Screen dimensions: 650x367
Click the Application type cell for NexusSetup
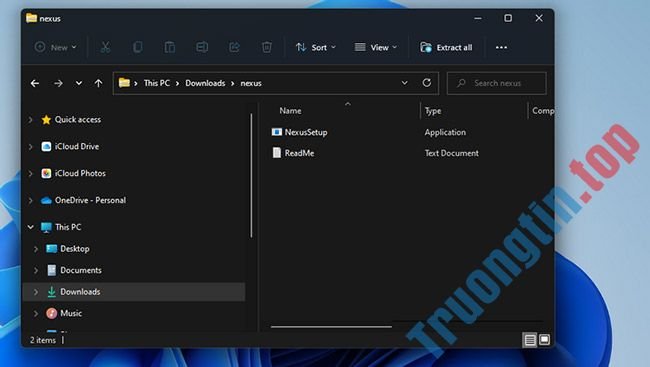[445, 132]
